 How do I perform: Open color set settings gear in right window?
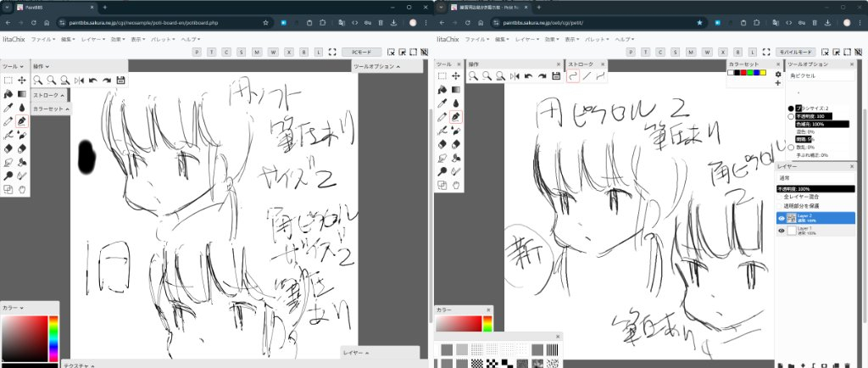point(778,74)
